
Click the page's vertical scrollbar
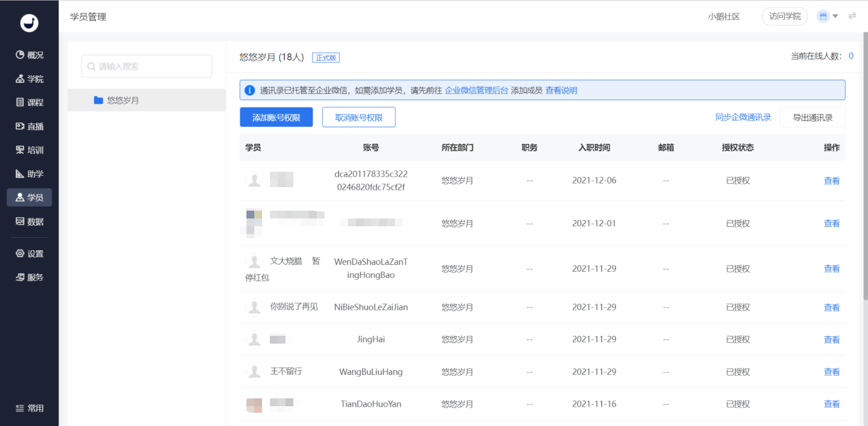(865, 167)
